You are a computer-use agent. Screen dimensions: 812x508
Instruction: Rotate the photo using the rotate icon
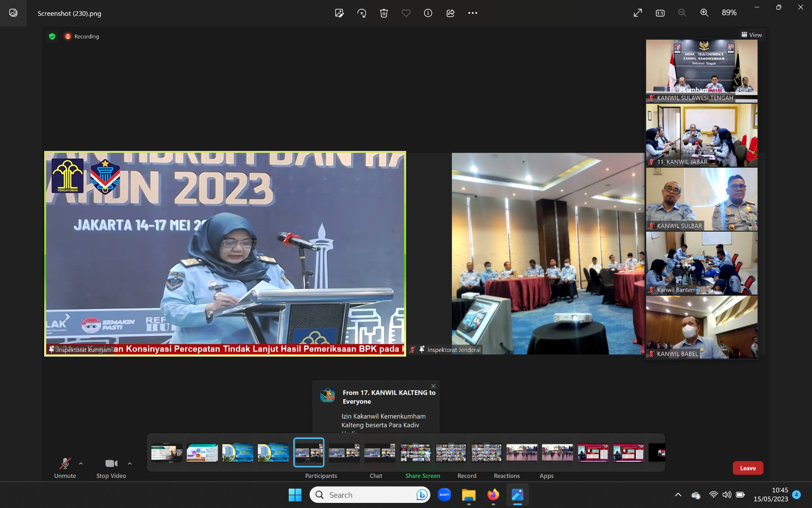[x=362, y=13]
